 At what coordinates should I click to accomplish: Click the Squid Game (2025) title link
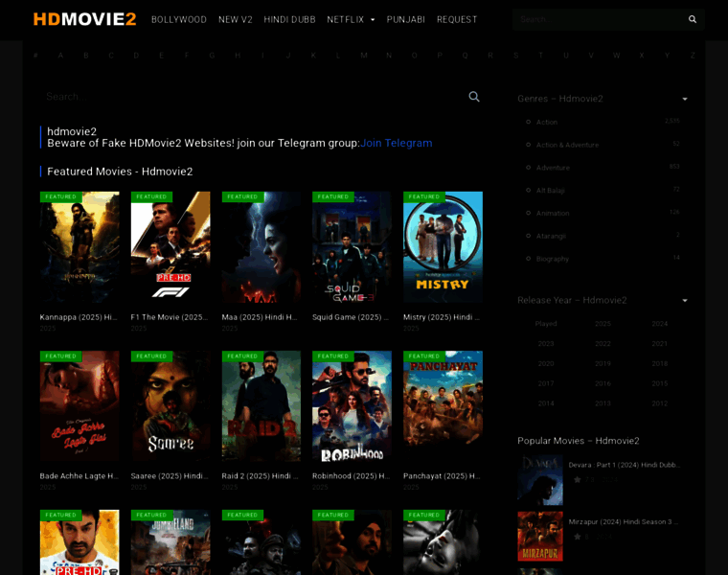[351, 317]
